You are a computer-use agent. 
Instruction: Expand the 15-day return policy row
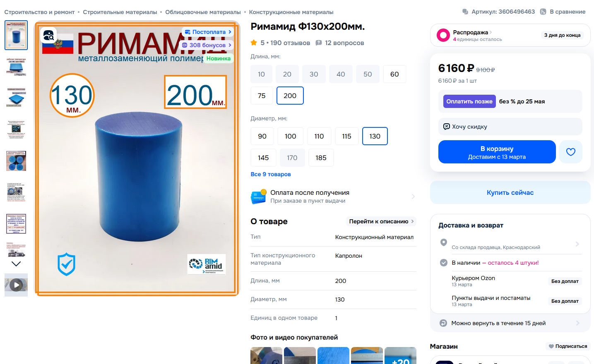pos(510,323)
